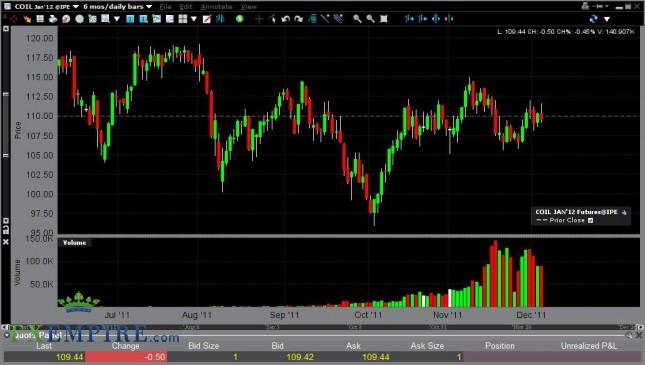
Task: Click the blue refresh arrows icon
Action: [x=593, y=19]
